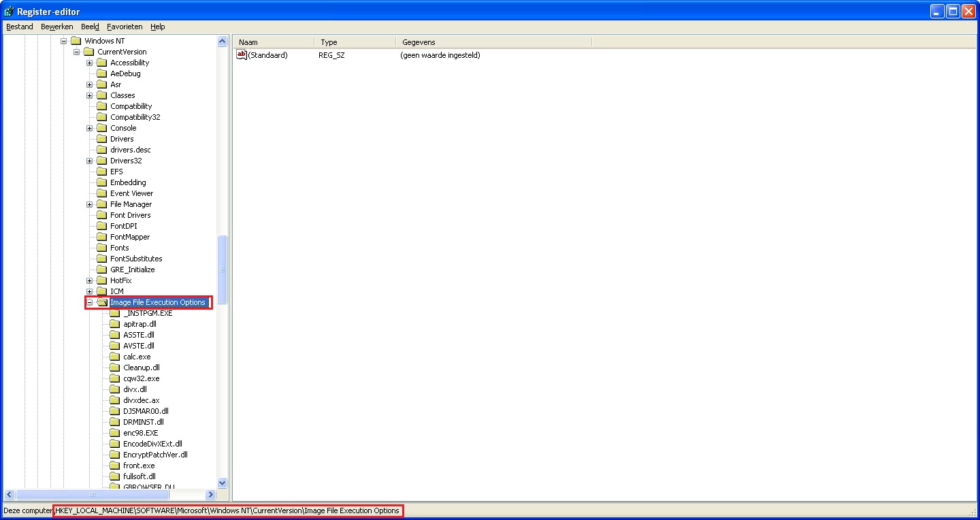Click the tree scroll down arrow
This screenshot has width=980, height=520.
click(x=222, y=483)
